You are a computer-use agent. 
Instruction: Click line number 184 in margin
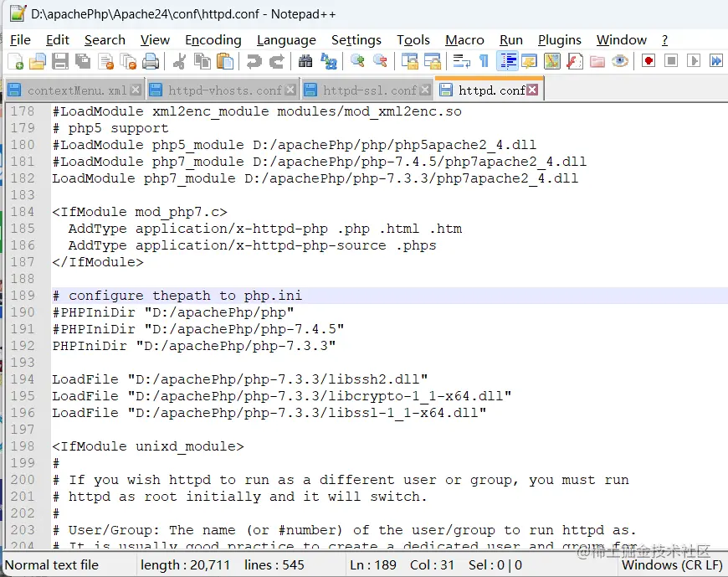pos(23,212)
